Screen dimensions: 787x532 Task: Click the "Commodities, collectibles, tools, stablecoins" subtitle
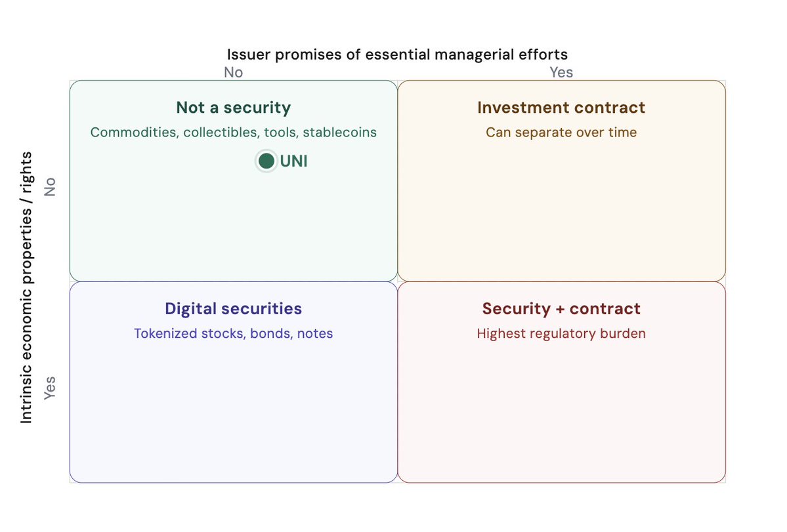pyautogui.click(x=233, y=133)
